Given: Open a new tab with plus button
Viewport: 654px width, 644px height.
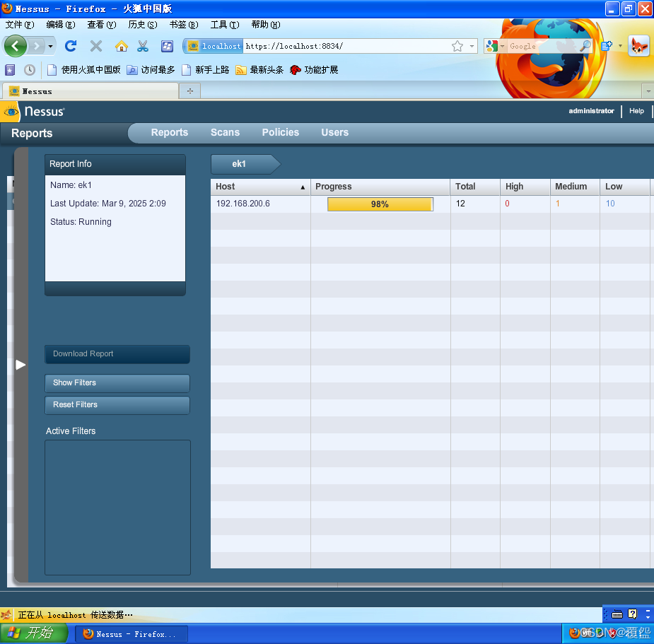Looking at the screenshot, I should [189, 91].
